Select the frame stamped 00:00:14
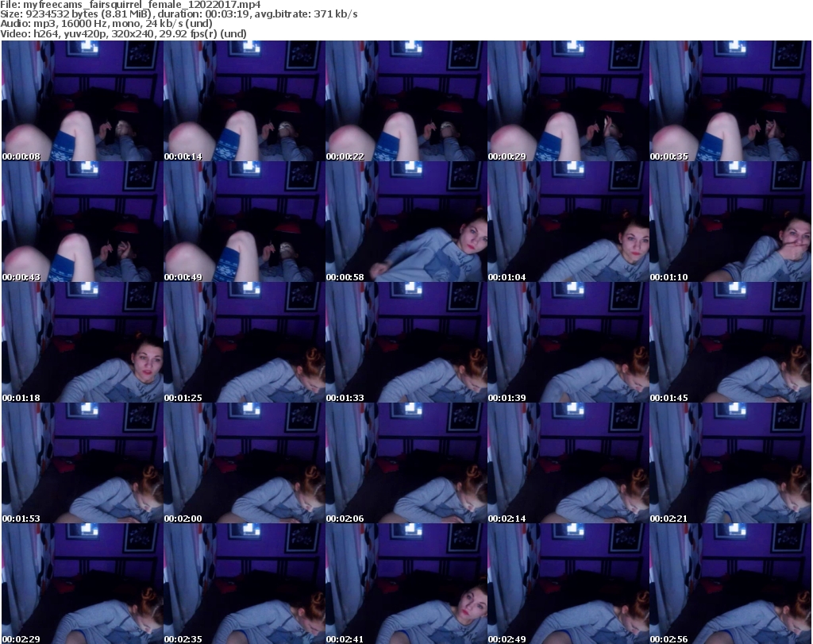Image resolution: width=813 pixels, height=644 pixels. (x=245, y=101)
